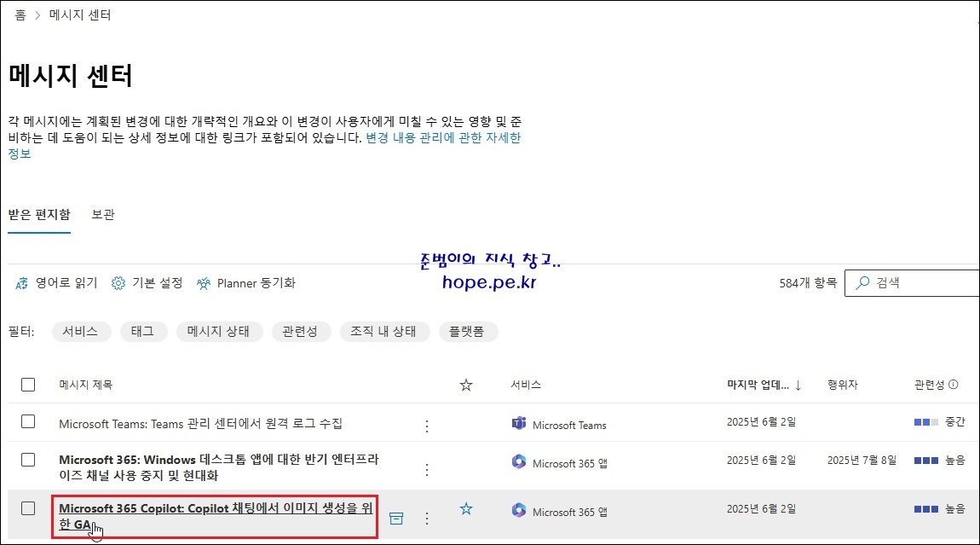Viewport: 980px width, 545px height.
Task: Click the 584개 항목 item count
Action: coord(808,283)
